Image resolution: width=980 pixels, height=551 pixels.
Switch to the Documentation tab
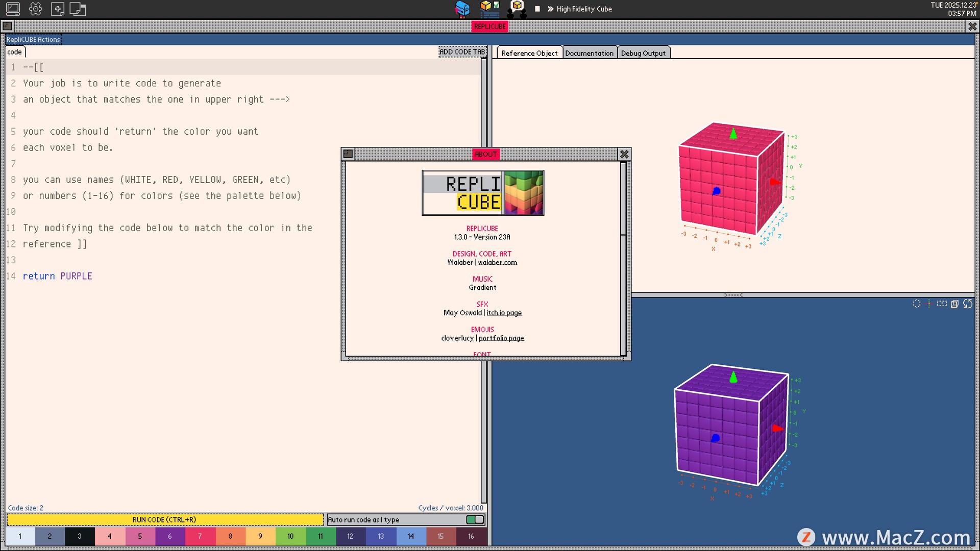click(x=589, y=53)
